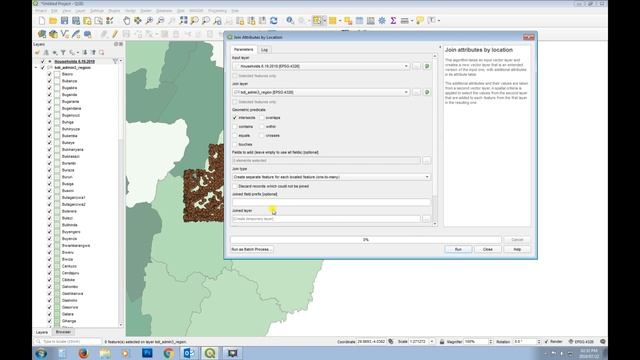
Task: Click the Help button
Action: point(517,249)
